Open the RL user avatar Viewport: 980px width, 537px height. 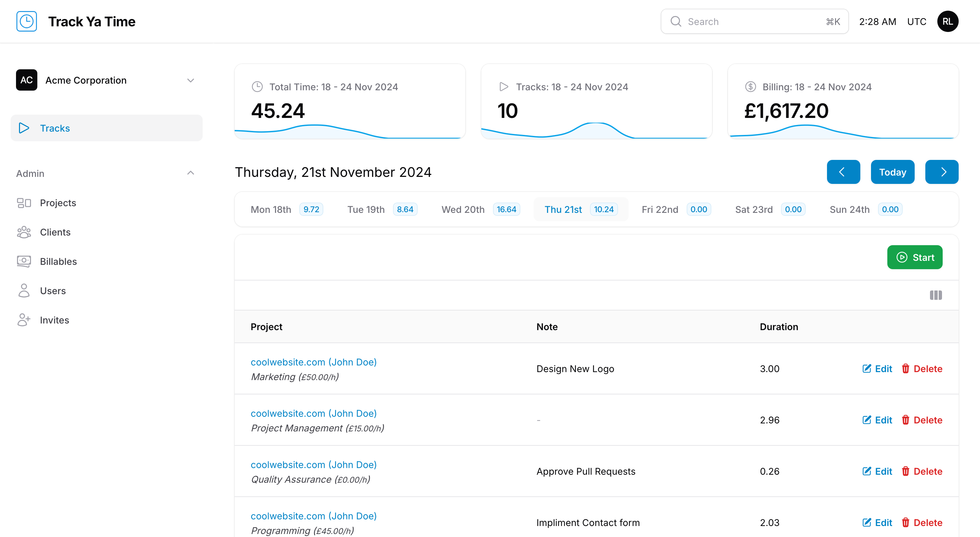[x=947, y=21]
